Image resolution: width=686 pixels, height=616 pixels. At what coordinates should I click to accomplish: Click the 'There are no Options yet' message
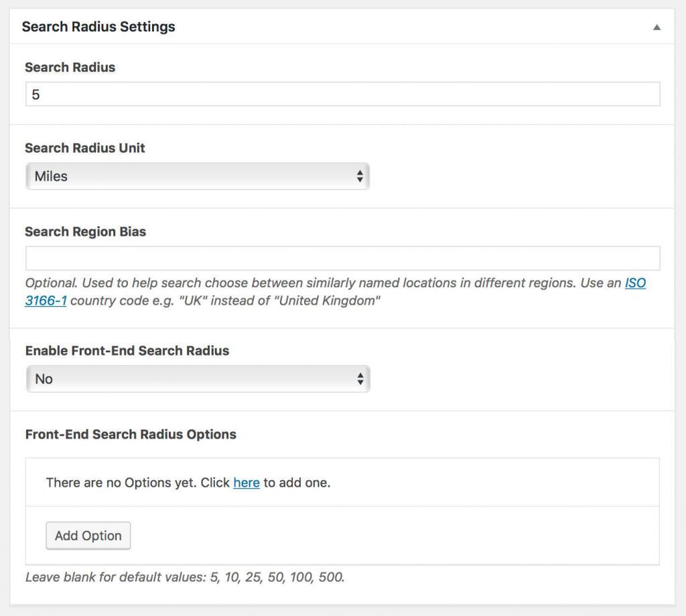tap(137, 482)
